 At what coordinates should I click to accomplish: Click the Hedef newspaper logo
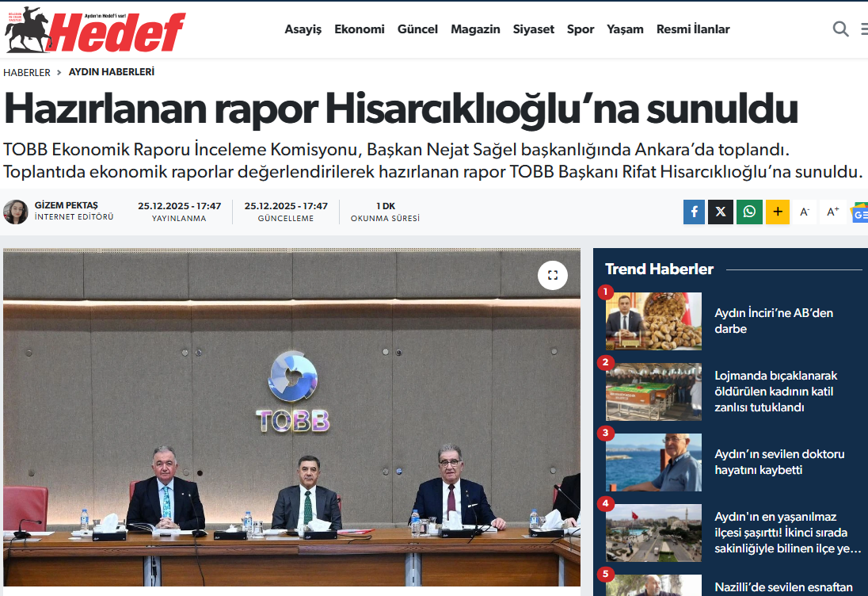coord(95,30)
